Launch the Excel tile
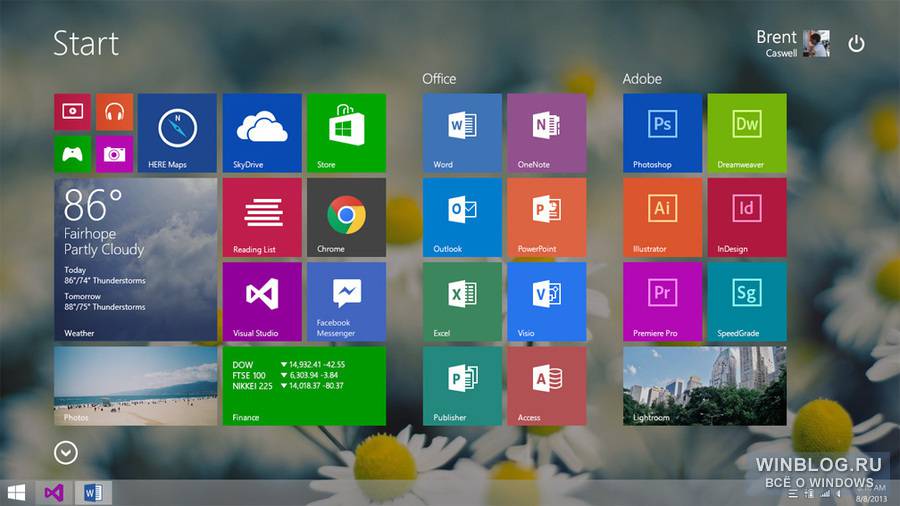The image size is (900, 506). (462, 302)
